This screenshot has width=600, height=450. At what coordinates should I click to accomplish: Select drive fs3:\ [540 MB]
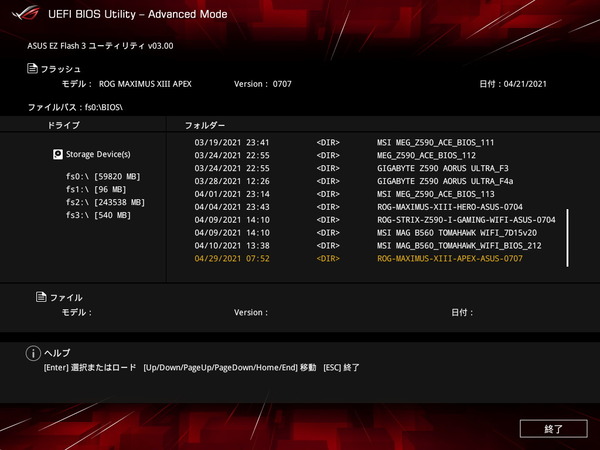pyautogui.click(x=98, y=215)
